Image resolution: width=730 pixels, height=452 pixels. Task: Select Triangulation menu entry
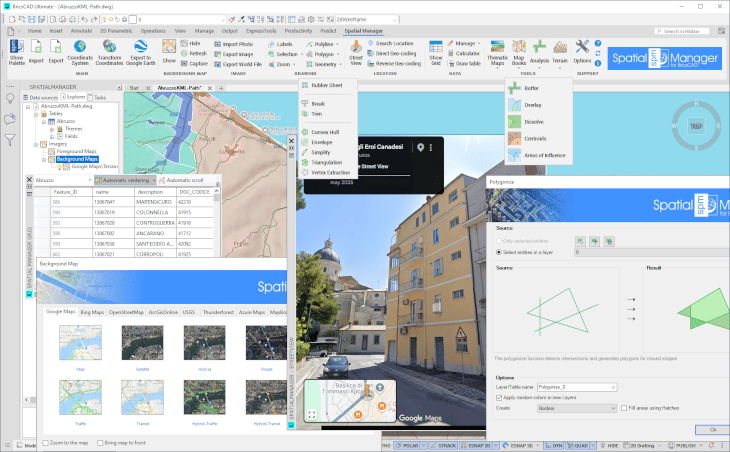pyautogui.click(x=326, y=162)
